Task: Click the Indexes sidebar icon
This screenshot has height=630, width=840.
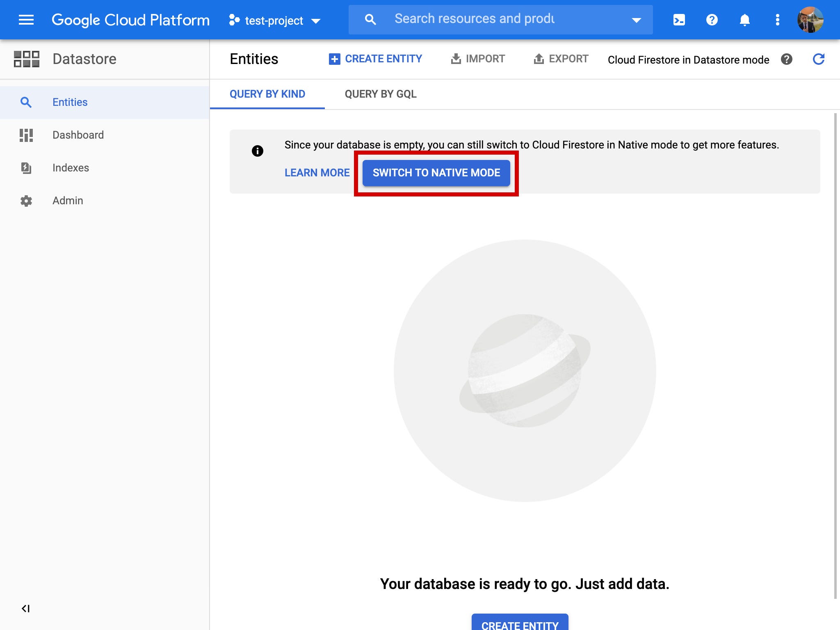Action: click(x=26, y=168)
